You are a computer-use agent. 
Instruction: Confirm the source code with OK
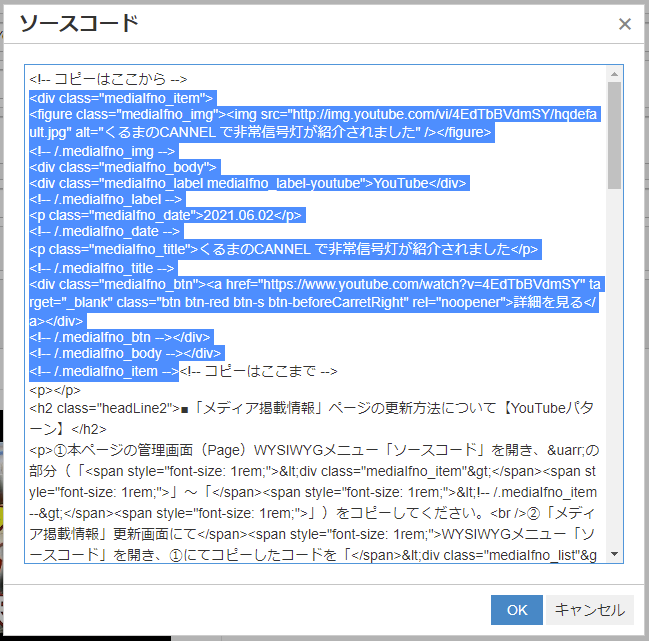click(516, 609)
